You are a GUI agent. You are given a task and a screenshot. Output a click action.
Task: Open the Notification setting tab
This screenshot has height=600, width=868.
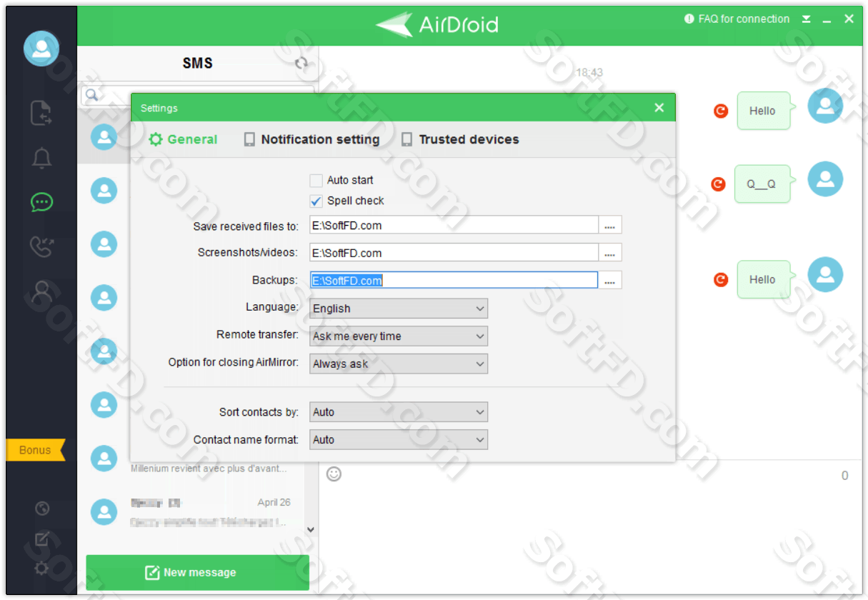tap(311, 140)
